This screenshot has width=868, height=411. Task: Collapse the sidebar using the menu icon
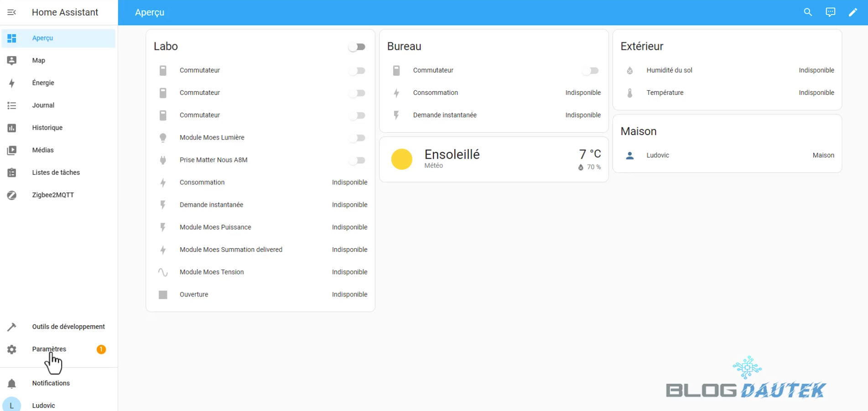click(x=12, y=12)
